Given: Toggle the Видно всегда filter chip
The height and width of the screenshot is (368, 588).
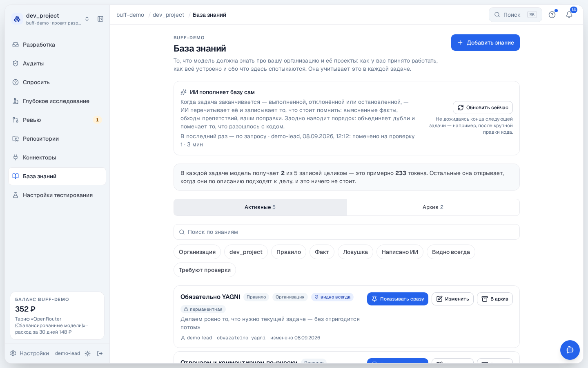Looking at the screenshot, I should [451, 252].
